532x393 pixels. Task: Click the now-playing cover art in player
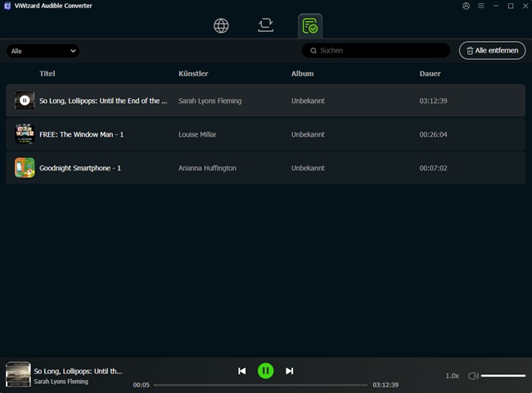[18, 374]
